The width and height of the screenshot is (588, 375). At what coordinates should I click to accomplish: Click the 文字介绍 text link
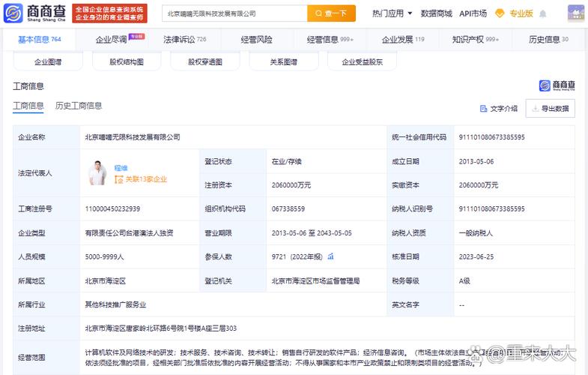point(503,109)
